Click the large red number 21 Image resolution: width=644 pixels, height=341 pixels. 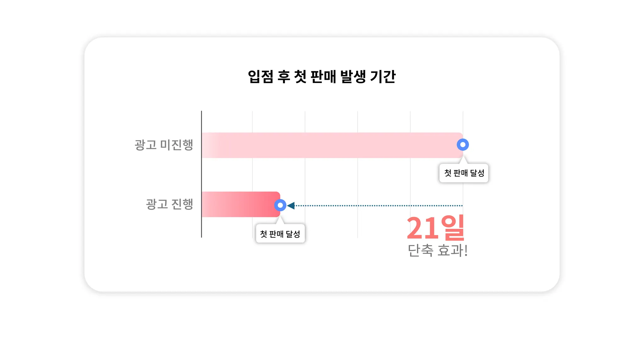pos(422,228)
